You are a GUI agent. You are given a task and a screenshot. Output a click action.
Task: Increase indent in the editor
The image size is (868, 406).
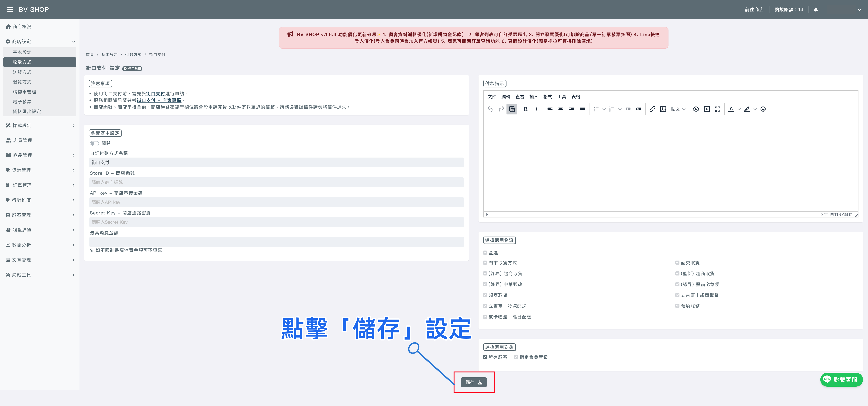click(639, 109)
